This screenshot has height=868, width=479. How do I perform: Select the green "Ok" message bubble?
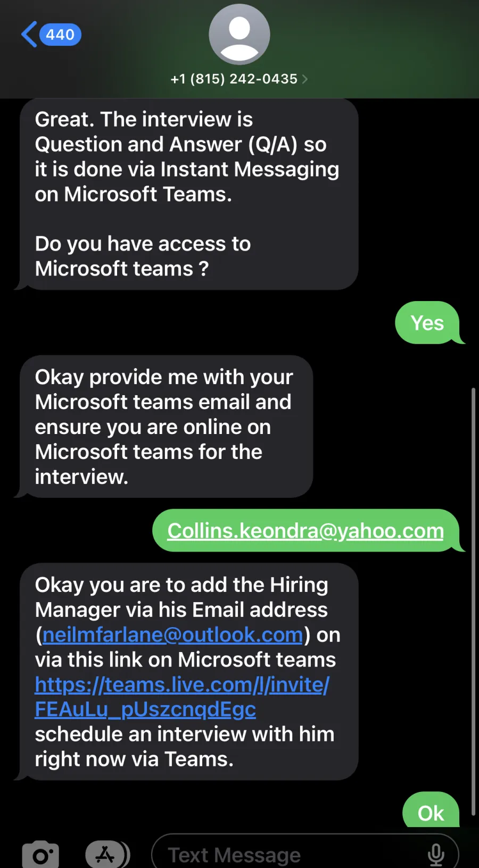[x=431, y=811]
